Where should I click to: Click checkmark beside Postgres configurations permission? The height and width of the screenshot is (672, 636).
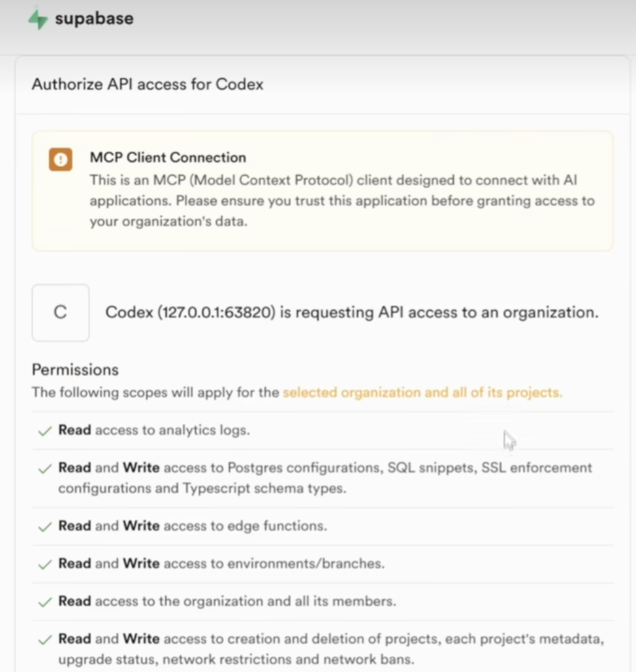45,468
